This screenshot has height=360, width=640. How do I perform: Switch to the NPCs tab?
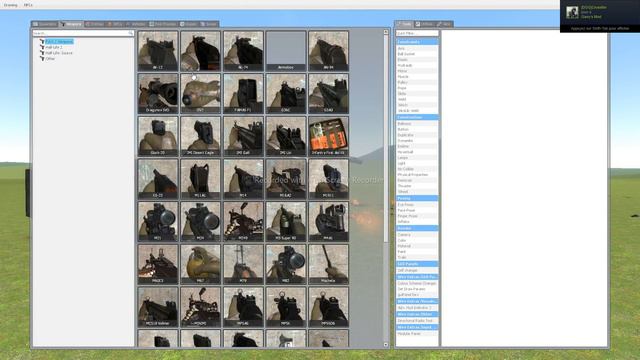click(116, 24)
